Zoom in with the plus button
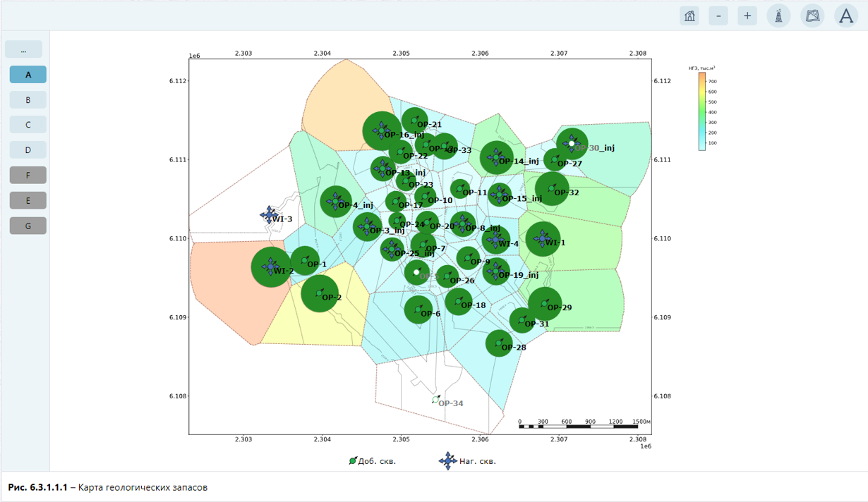Viewport: 868px width, 502px height. tap(747, 16)
